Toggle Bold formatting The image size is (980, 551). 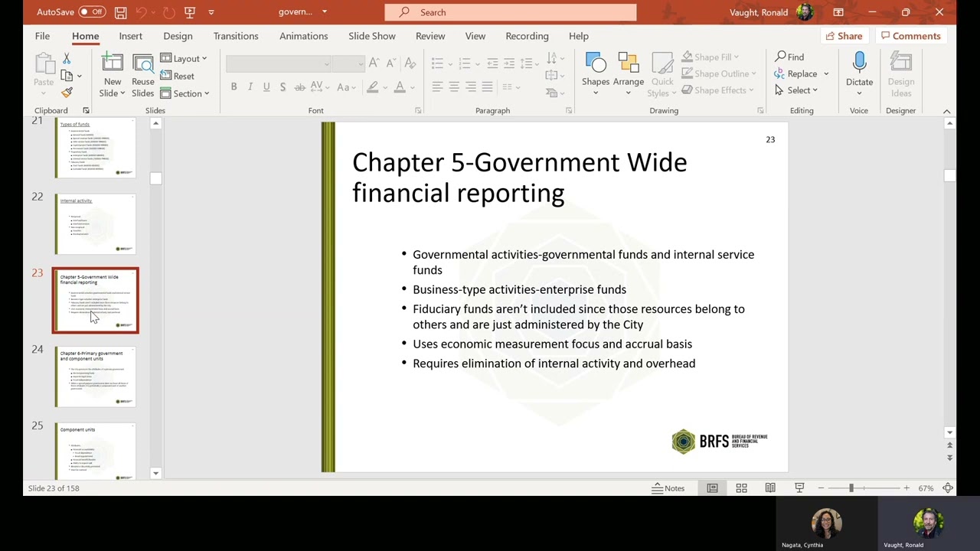(234, 87)
